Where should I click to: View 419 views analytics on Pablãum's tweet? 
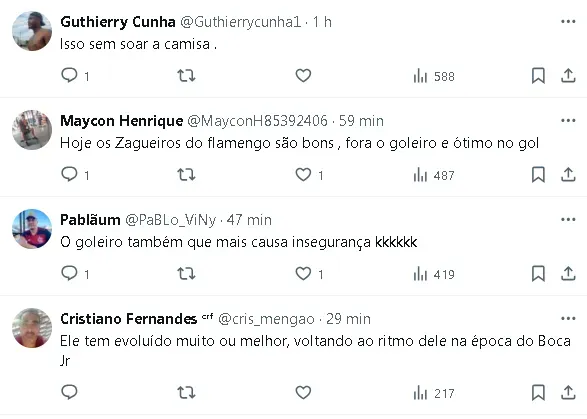434,274
